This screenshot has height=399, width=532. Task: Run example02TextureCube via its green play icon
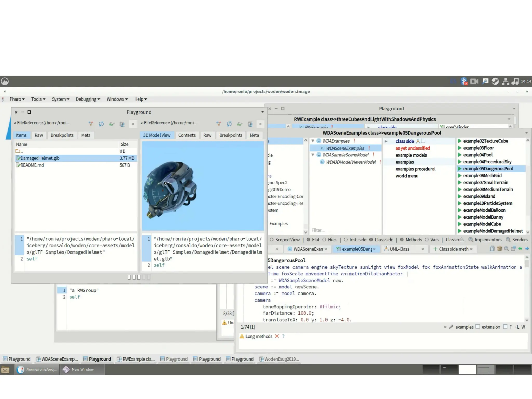tap(460, 141)
